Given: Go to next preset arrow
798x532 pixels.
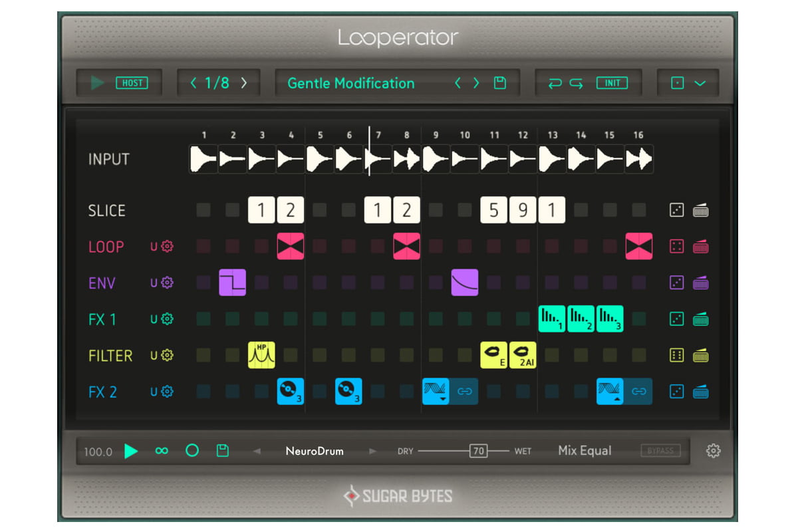Looking at the screenshot, I should [x=476, y=83].
